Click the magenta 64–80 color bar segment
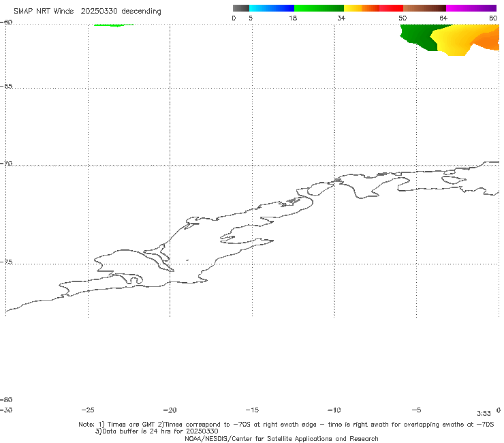The height and width of the screenshot is (443, 504). [471, 8]
